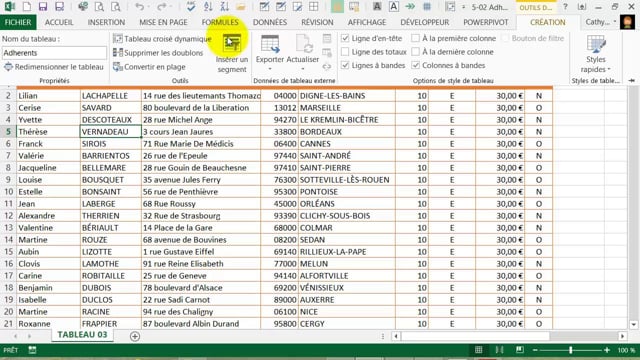The image size is (640, 360).
Task: Add a new sheet with plus icon
Action: 135,336
